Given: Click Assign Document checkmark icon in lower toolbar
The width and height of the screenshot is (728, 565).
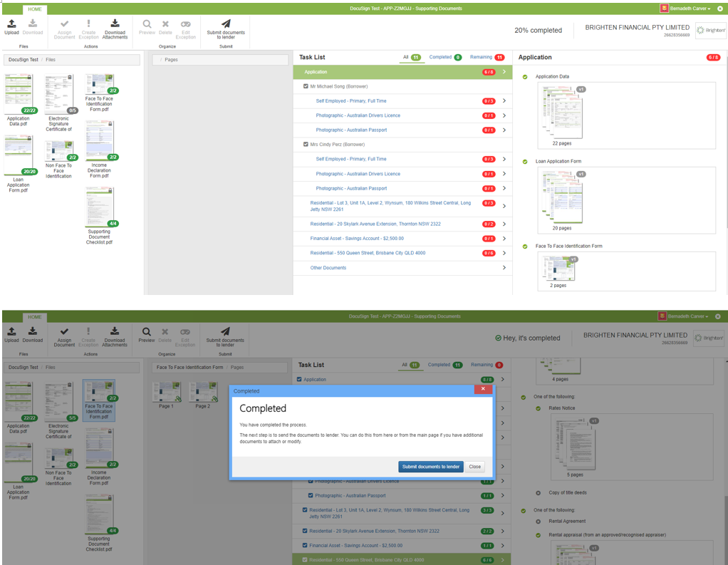Looking at the screenshot, I should [x=64, y=332].
